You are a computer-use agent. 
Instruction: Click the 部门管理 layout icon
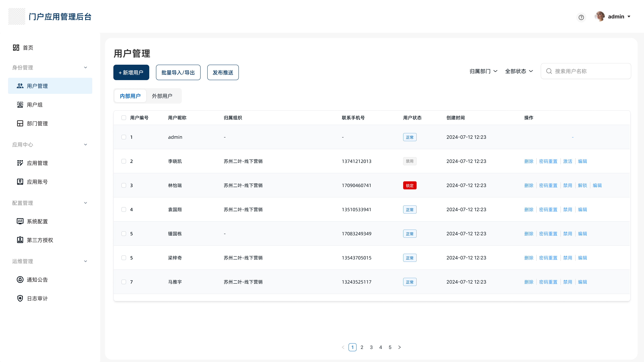[x=20, y=123]
